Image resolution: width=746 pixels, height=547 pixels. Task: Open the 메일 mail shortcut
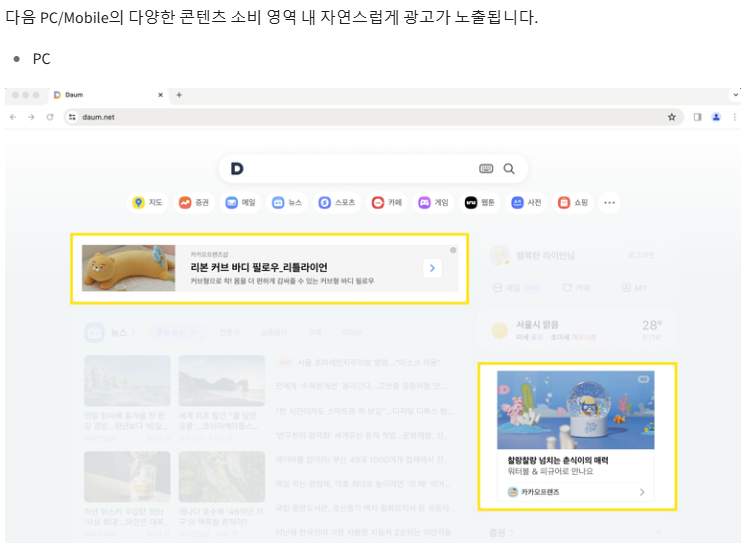coord(241,203)
